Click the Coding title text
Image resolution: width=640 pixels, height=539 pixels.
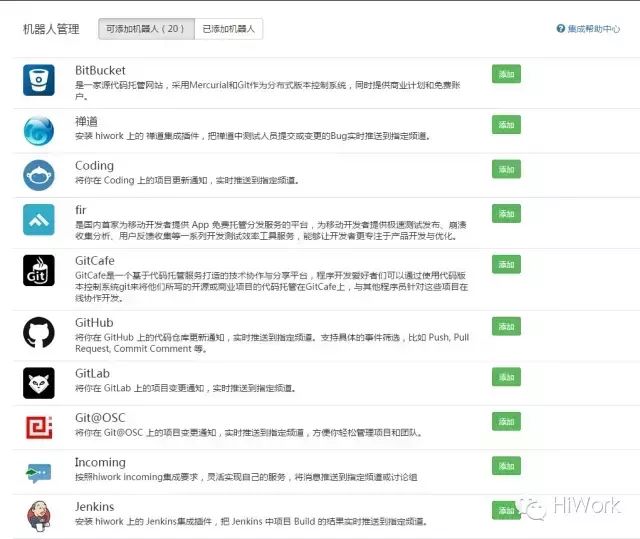point(94,166)
